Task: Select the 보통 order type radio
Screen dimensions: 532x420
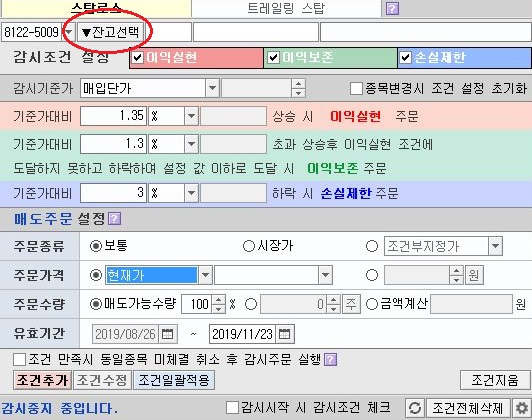Action: tap(96, 246)
